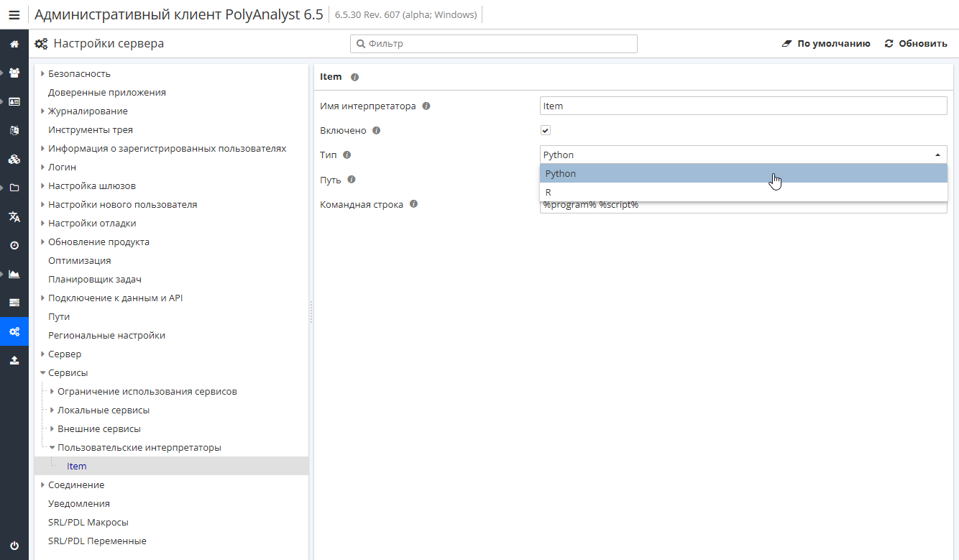The width and height of the screenshot is (959, 560).
Task: Expand the Внешние сервисы node
Action: point(52,428)
